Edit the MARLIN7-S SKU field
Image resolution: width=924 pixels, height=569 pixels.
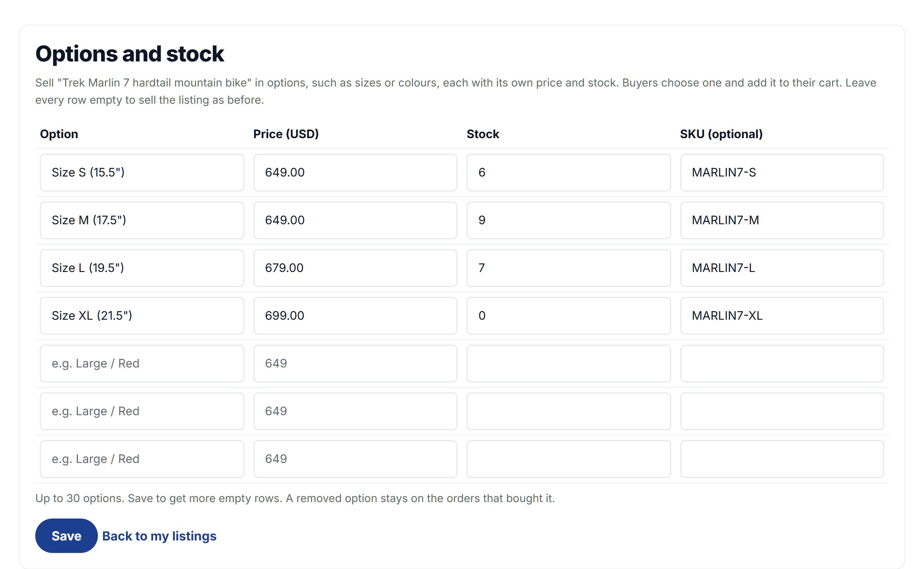coord(782,173)
